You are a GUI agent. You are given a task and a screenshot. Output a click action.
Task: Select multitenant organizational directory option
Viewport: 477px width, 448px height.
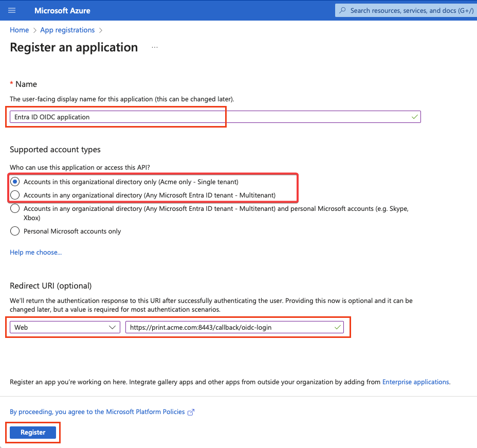tap(15, 195)
